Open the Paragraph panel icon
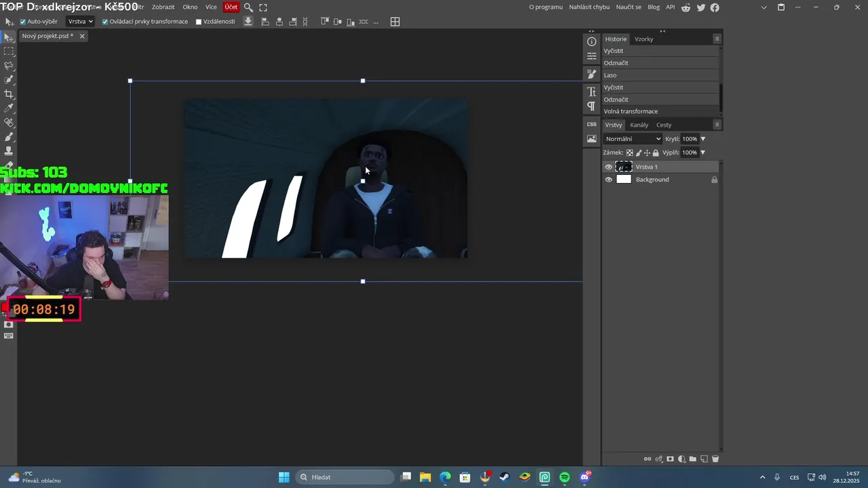Viewport: 868px width, 488px height. coord(591,106)
